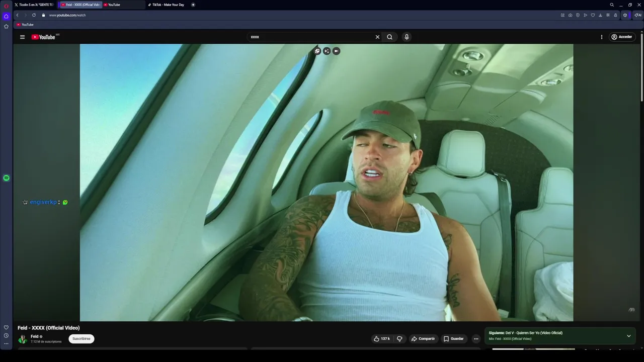
Task: Click the toolbar send flow arrow icon
Action: [585, 15]
